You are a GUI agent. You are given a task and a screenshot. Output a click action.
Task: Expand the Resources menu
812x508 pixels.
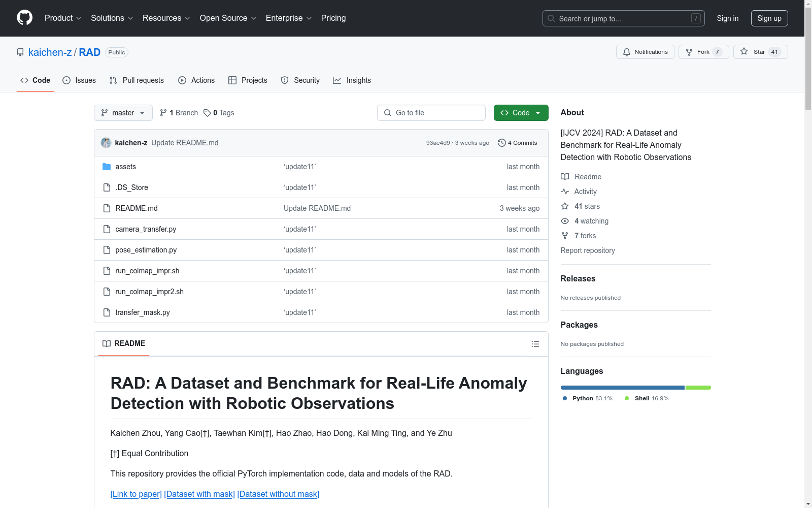[x=166, y=18]
